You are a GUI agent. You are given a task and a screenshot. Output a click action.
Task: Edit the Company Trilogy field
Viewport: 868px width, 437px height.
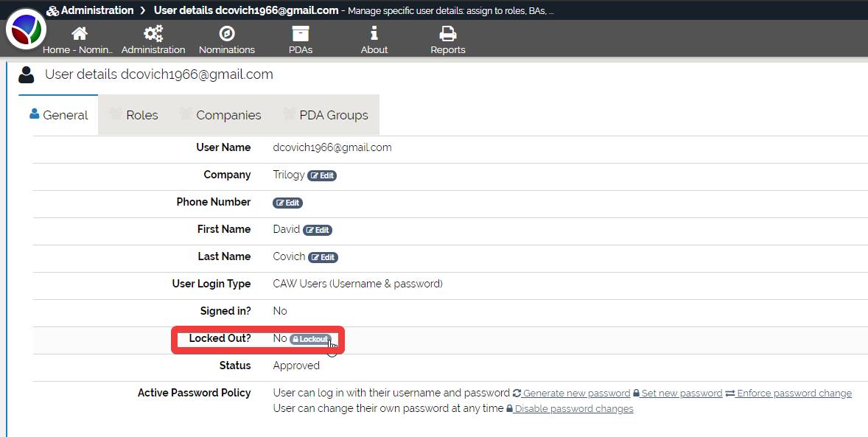[x=322, y=175]
